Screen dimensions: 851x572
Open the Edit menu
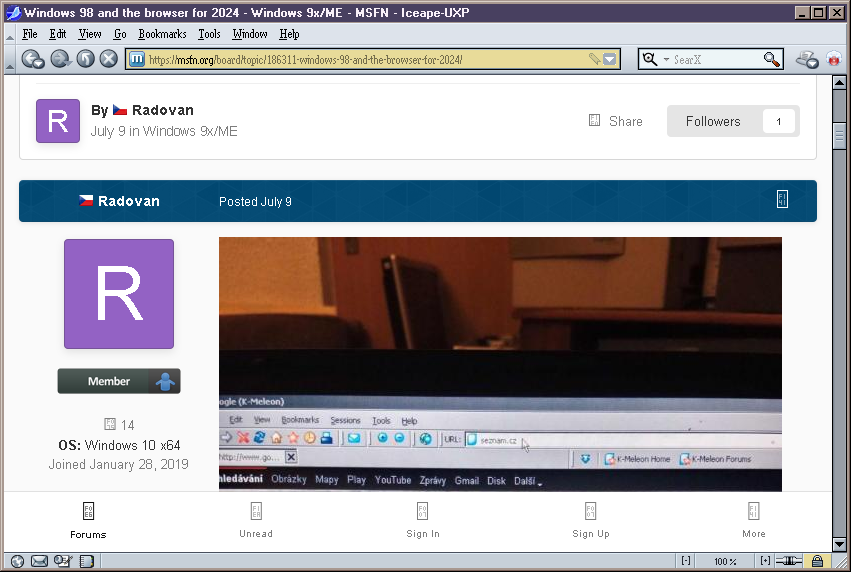tap(58, 34)
